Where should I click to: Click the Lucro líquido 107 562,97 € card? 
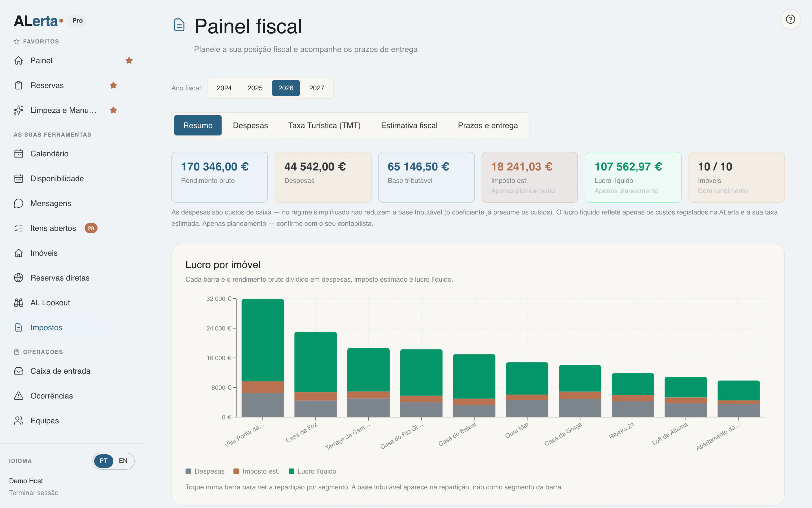tap(633, 177)
